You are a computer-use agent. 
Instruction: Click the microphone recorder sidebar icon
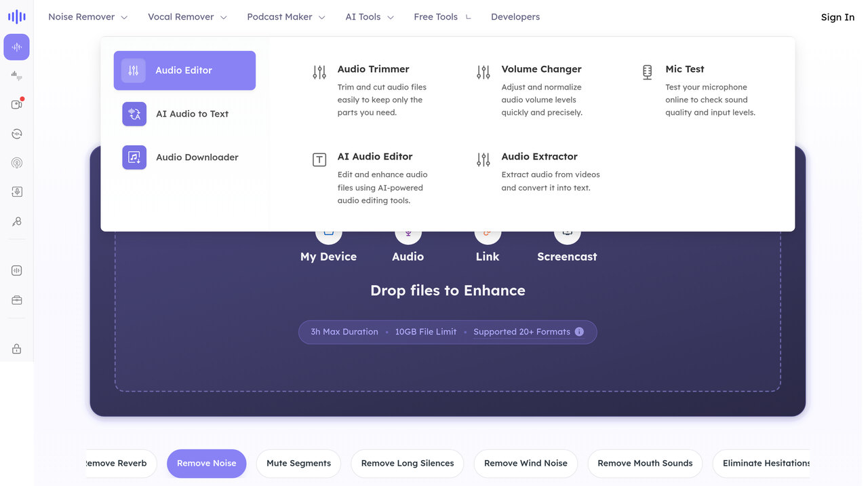coord(17,192)
